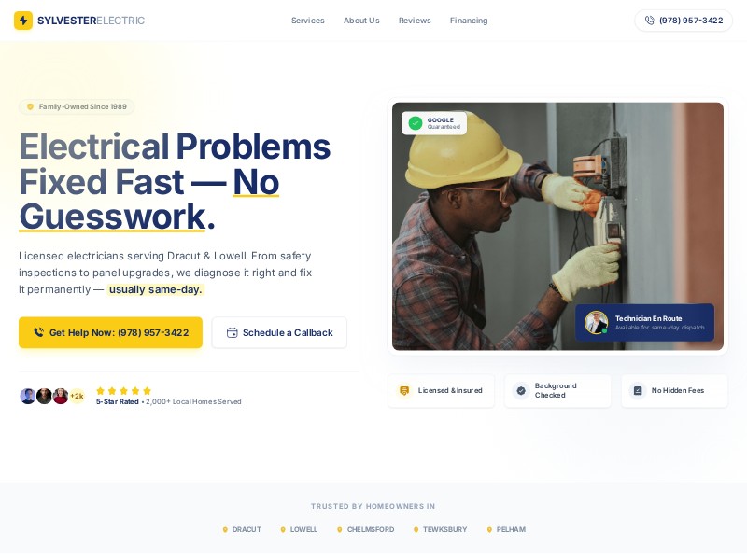747x560 pixels.
Task: Click the Technician En Route avatar
Action: tap(596, 322)
